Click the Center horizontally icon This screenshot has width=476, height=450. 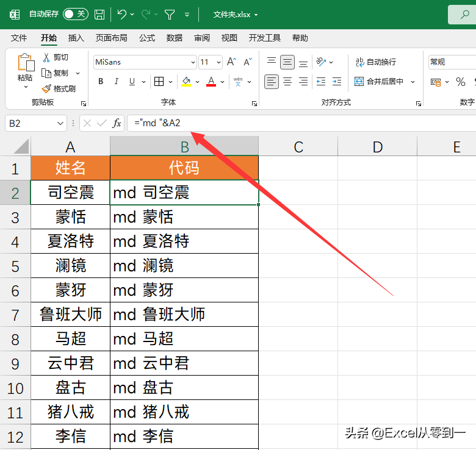tap(287, 81)
